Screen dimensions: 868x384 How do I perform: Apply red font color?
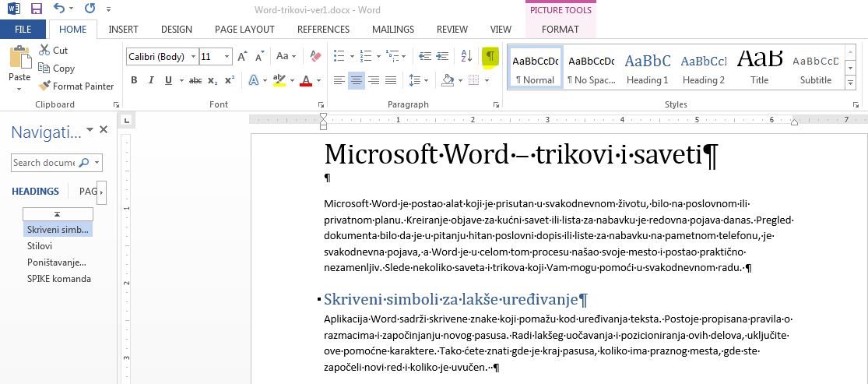tap(306, 81)
